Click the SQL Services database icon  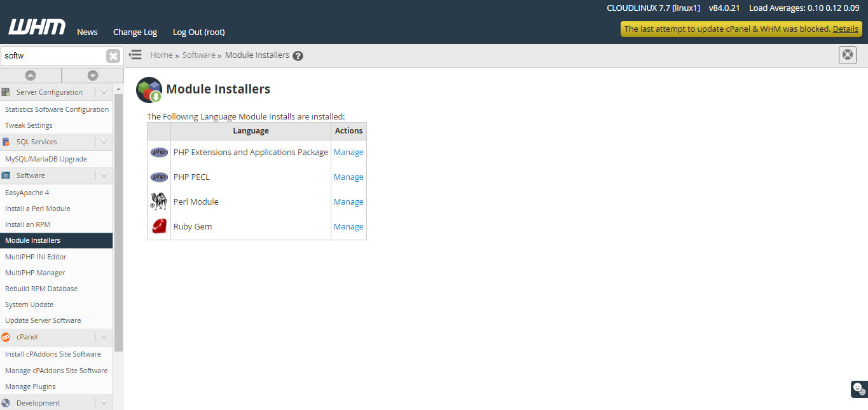point(6,142)
